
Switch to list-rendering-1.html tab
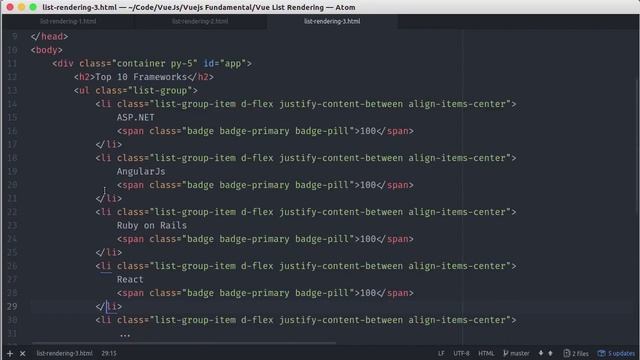tap(68, 21)
